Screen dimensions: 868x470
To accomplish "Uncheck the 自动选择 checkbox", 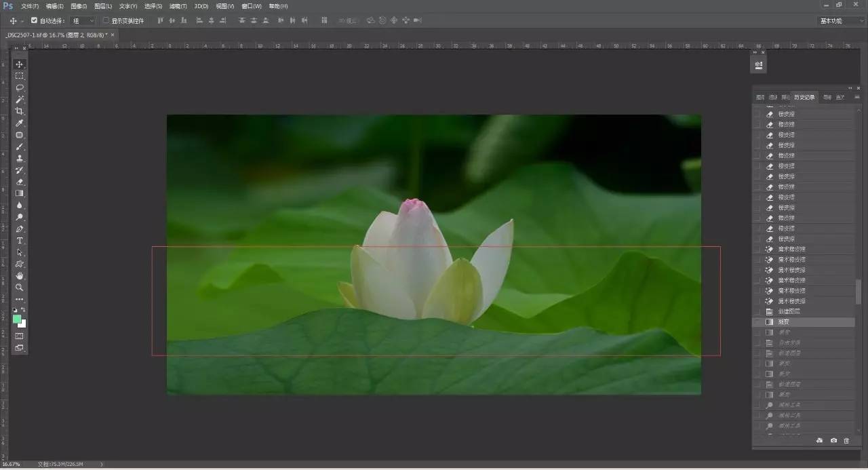I will pos(35,20).
